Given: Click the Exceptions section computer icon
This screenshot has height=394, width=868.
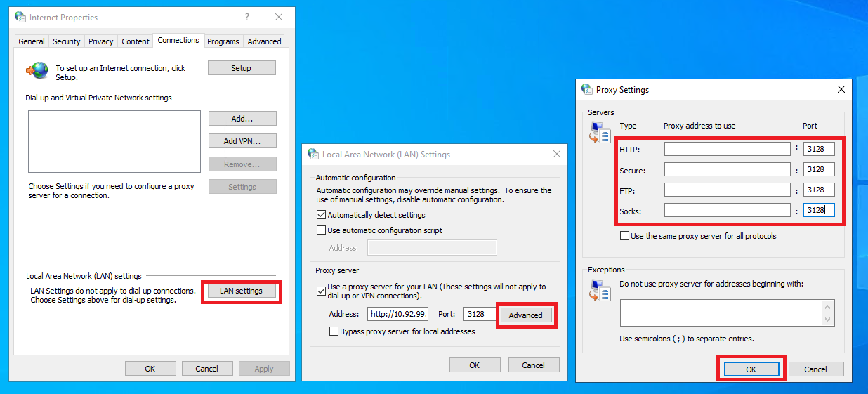Looking at the screenshot, I should pos(600,290).
